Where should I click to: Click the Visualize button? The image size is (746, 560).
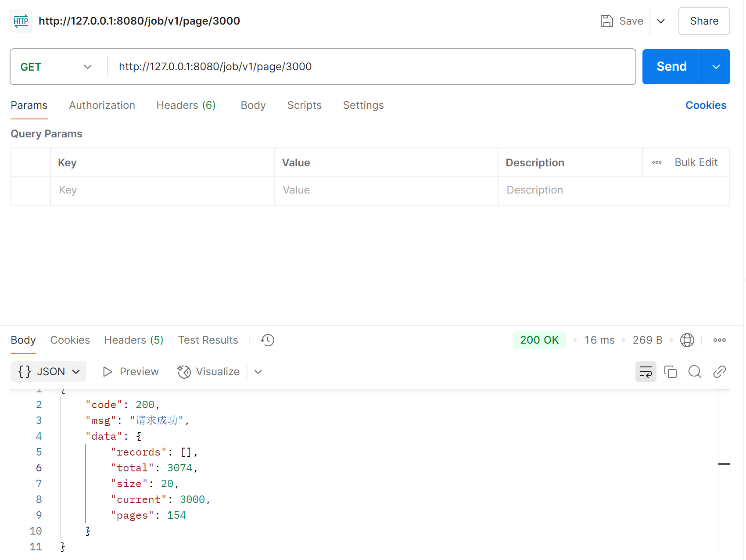pos(208,372)
